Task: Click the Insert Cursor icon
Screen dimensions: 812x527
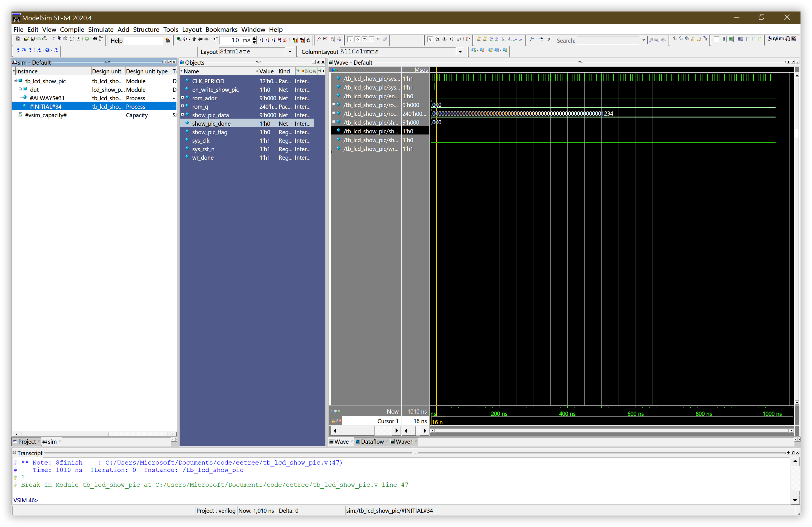Action: click(479, 39)
